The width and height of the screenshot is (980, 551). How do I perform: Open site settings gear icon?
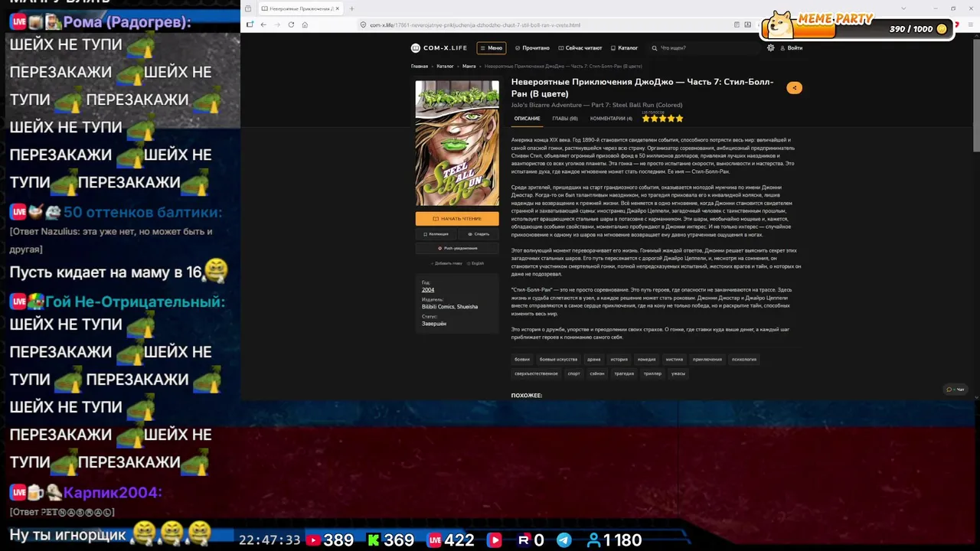(770, 47)
